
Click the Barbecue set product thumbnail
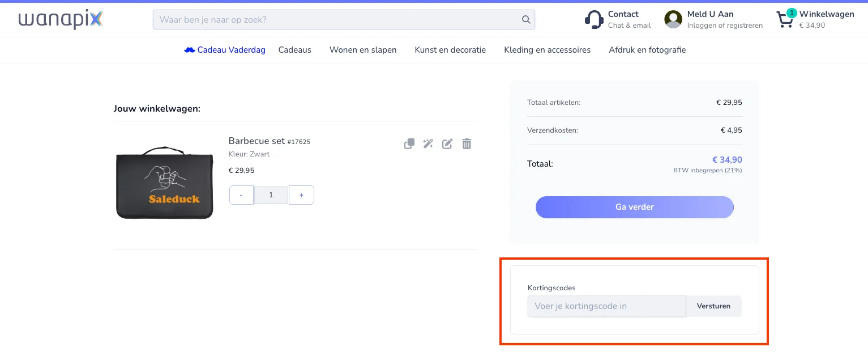(x=164, y=183)
